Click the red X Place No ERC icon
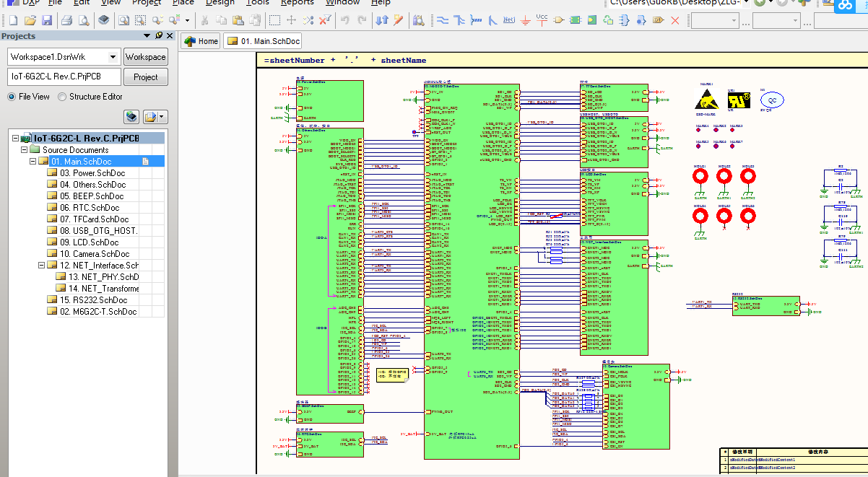Screen dimensions: 868x477 tap(675, 20)
